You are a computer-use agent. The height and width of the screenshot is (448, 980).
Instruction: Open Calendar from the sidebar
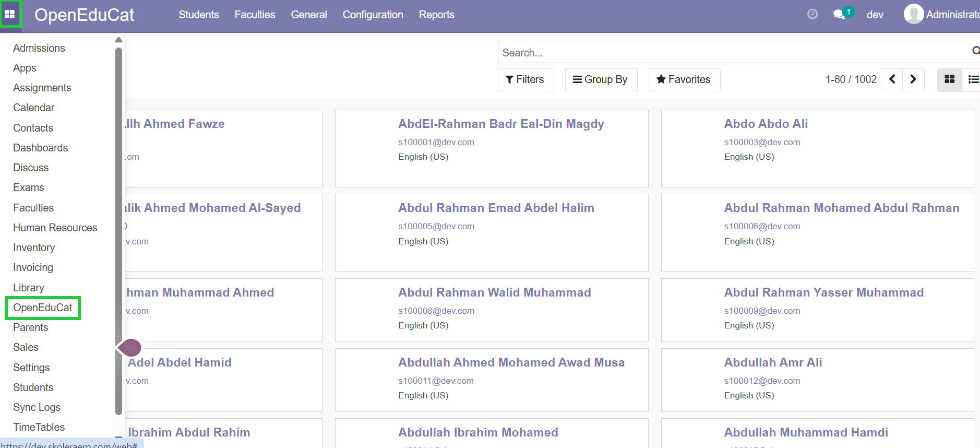tap(34, 108)
